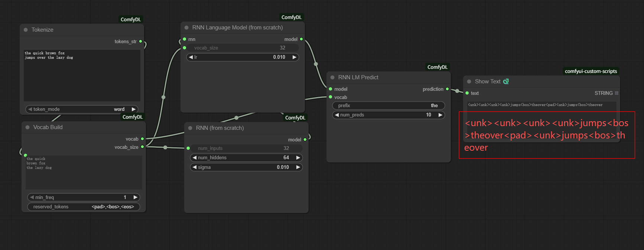Image resolution: width=644 pixels, height=250 pixels.
Task: Select the Vocab Build node title
Action: 48,127
